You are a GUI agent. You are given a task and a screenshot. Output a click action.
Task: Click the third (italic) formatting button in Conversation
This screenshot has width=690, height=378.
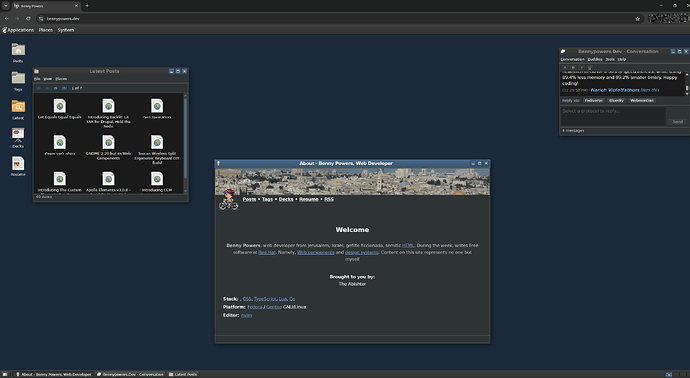pyautogui.click(x=581, y=67)
